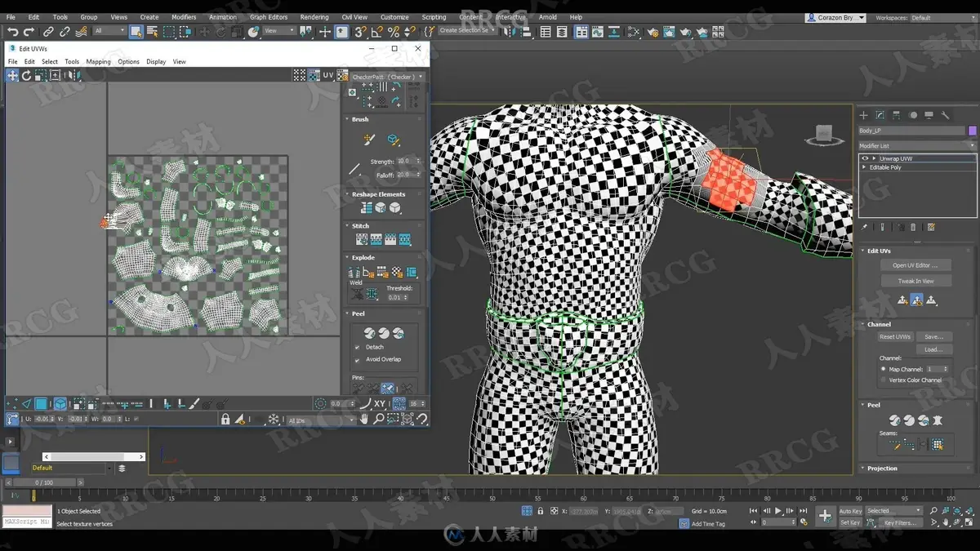Click Reset UVWs button
The height and width of the screenshot is (551, 980).
(x=895, y=336)
